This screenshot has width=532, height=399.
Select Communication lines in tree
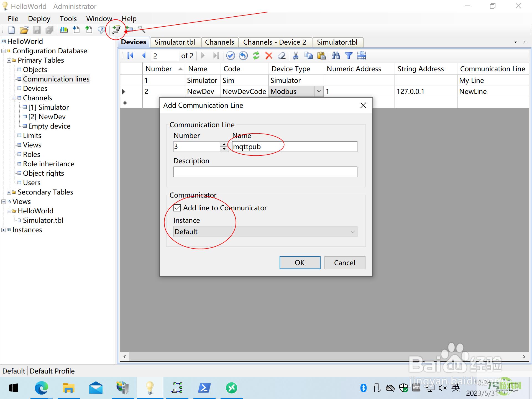[56, 79]
